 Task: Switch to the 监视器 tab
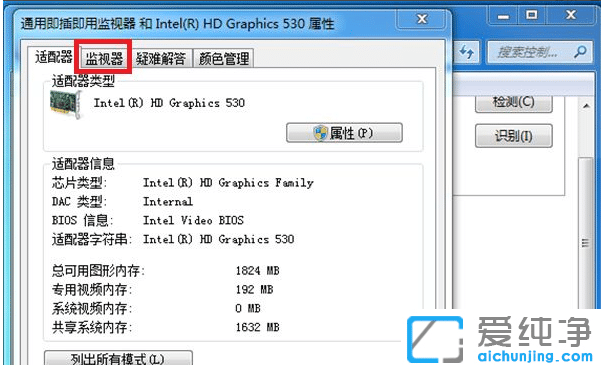coord(103,58)
